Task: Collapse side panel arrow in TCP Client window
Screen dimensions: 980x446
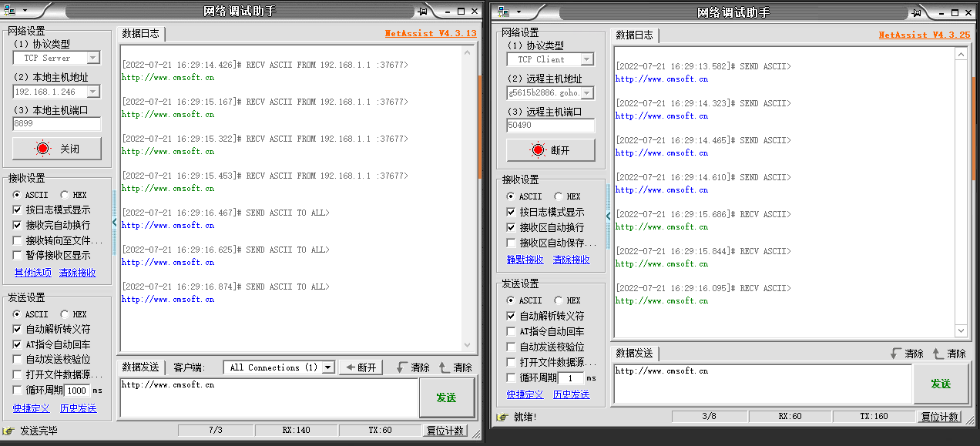Action: (x=608, y=216)
